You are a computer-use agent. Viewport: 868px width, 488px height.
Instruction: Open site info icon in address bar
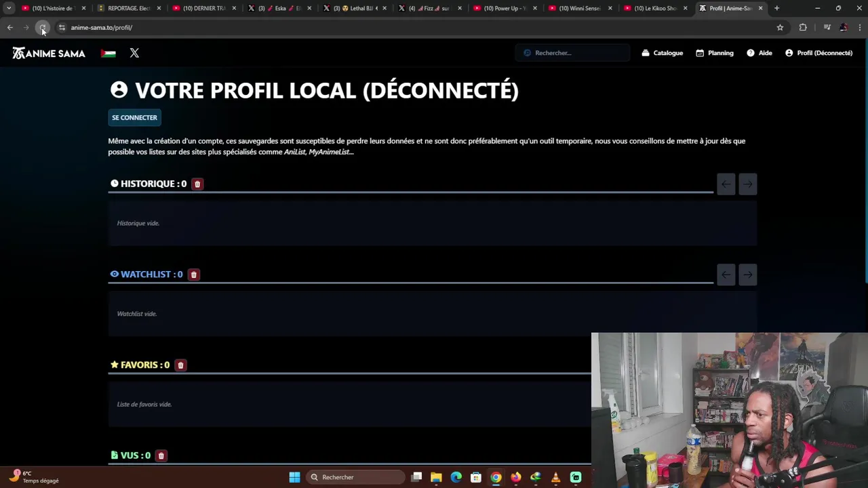click(62, 28)
